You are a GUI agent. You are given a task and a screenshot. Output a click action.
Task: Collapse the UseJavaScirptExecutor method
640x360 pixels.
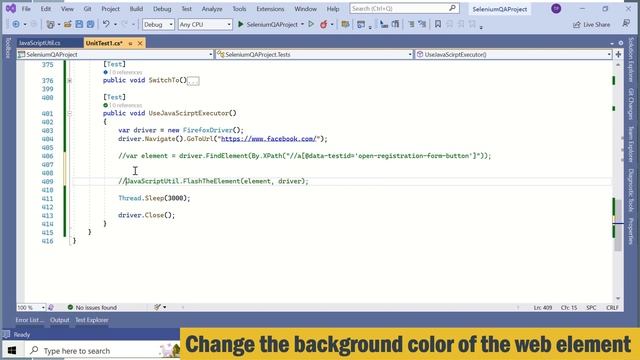point(69,113)
